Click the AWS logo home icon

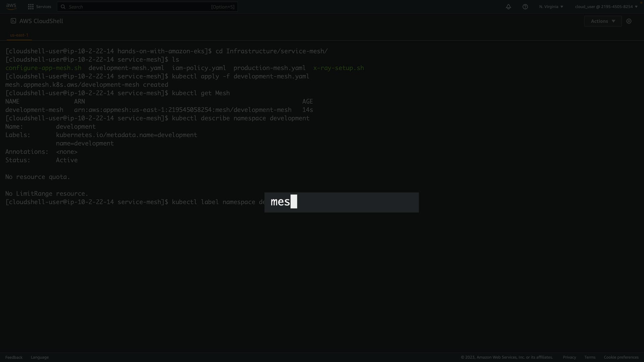coord(11,7)
